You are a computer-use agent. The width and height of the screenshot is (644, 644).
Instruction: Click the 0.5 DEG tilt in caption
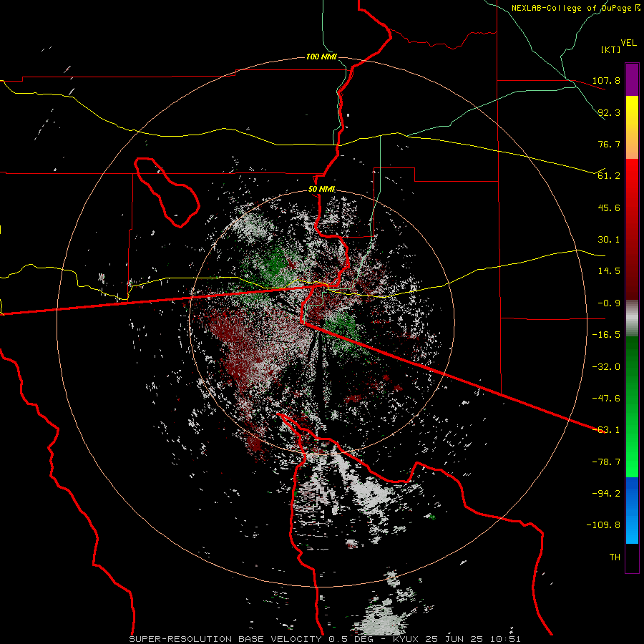(x=351, y=639)
